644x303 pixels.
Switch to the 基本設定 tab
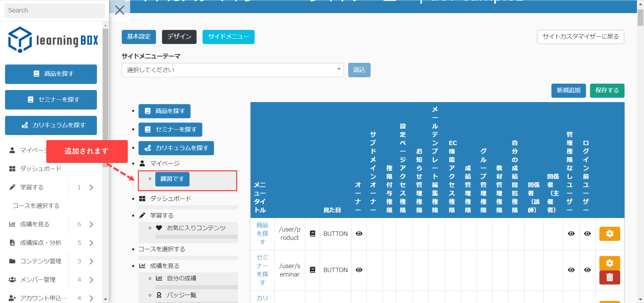click(x=139, y=37)
